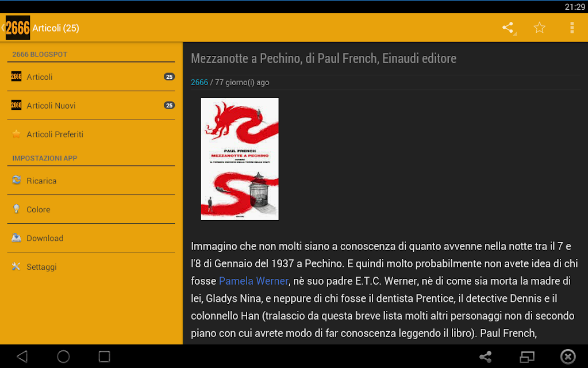Tap the share icon in top bar
Screen dimensions: 588x368
[x=508, y=28]
